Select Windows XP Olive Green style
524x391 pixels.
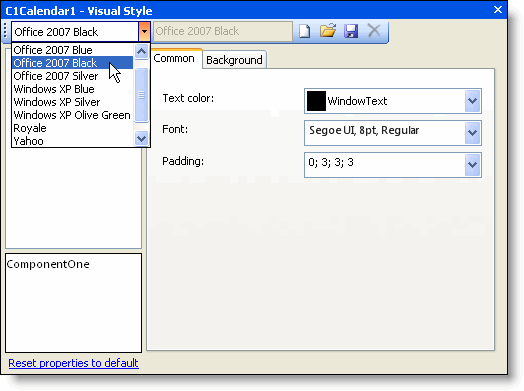(73, 115)
